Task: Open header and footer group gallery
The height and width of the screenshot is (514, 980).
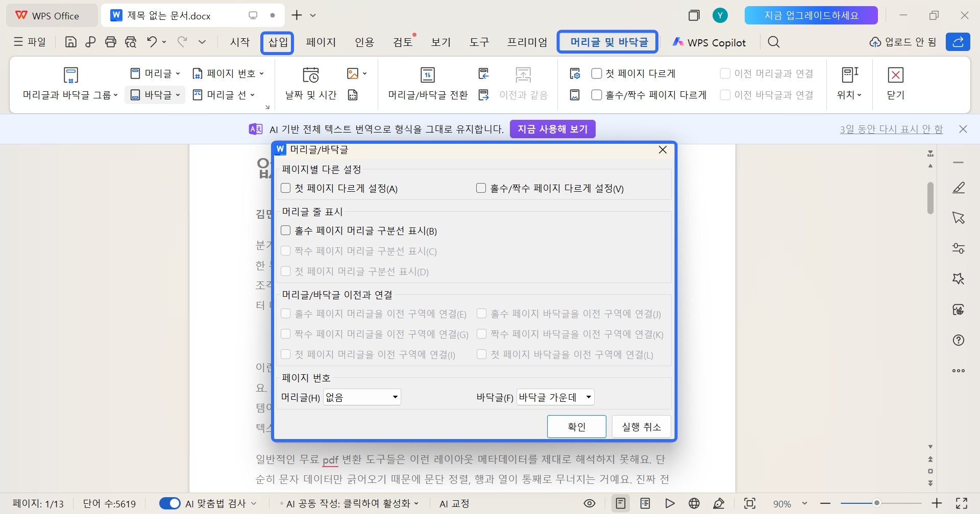Action: (x=70, y=84)
